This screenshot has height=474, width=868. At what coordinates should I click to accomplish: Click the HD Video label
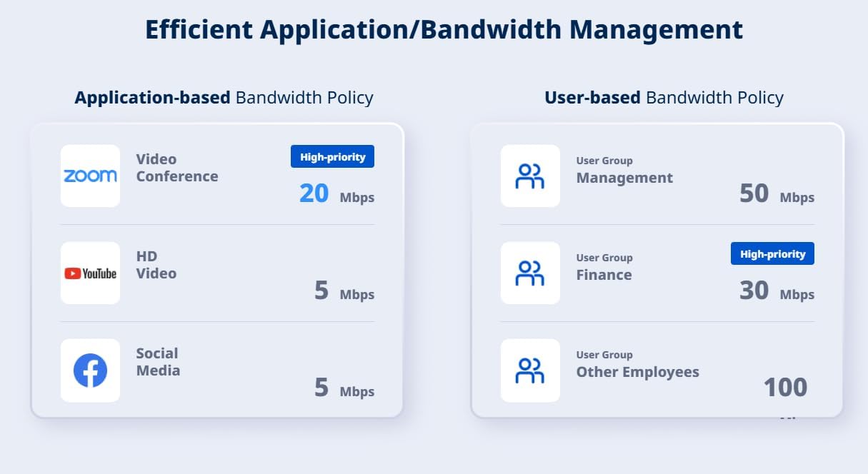tap(156, 265)
